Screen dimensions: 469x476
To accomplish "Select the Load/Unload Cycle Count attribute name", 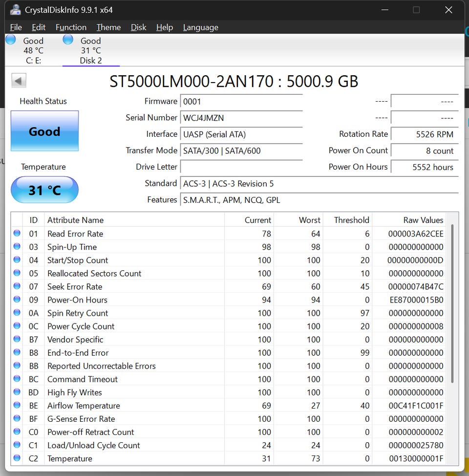I will 93,445.
